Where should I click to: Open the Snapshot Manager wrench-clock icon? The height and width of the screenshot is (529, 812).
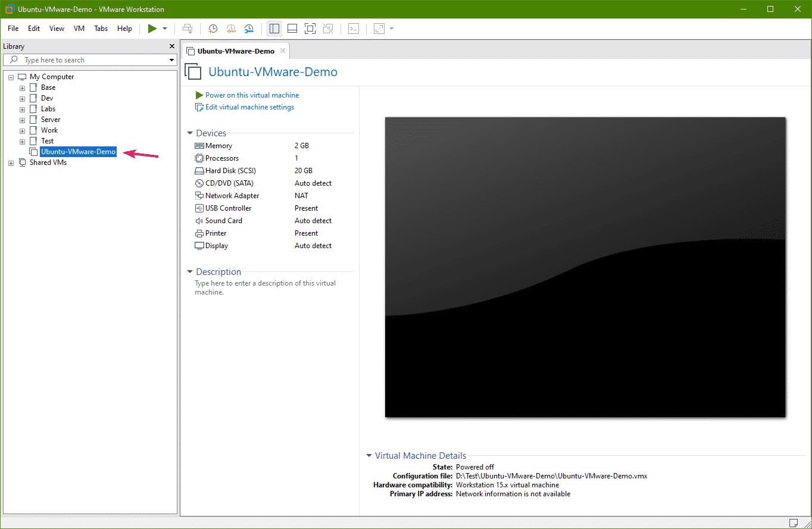click(249, 29)
